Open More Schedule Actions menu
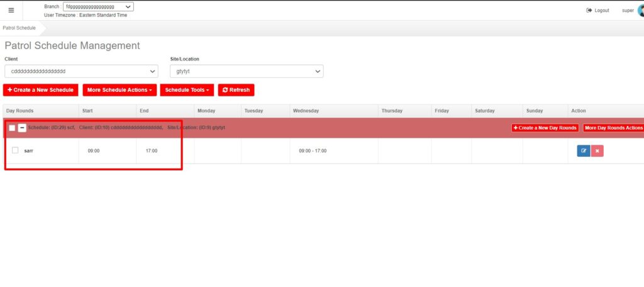The width and height of the screenshot is (644, 287). click(120, 90)
